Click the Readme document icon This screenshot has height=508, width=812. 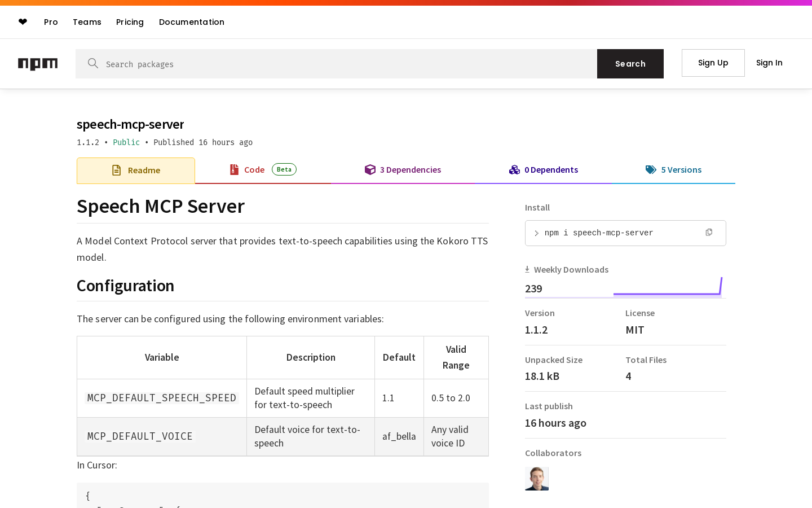(x=117, y=170)
